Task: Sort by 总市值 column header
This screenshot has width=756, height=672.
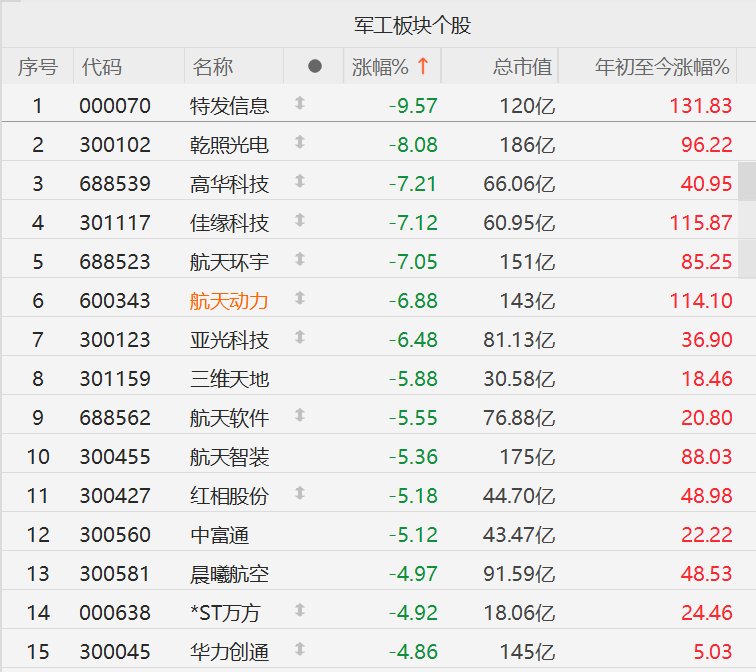Action: tap(522, 67)
